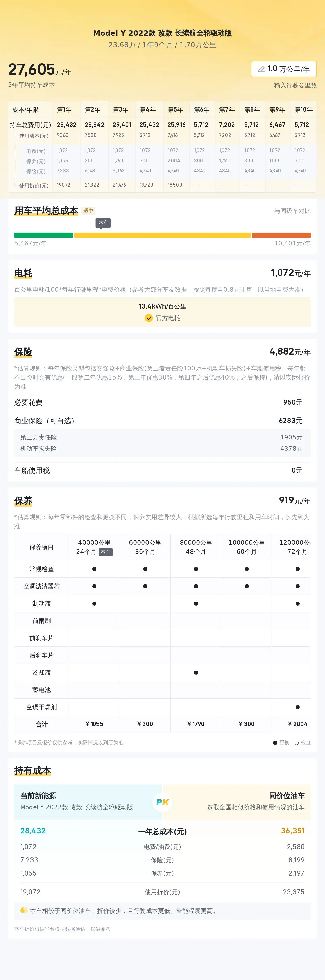Open the 与同级车对比 link
Image resolution: width=325 pixels, height=980 pixels.
coord(292,211)
